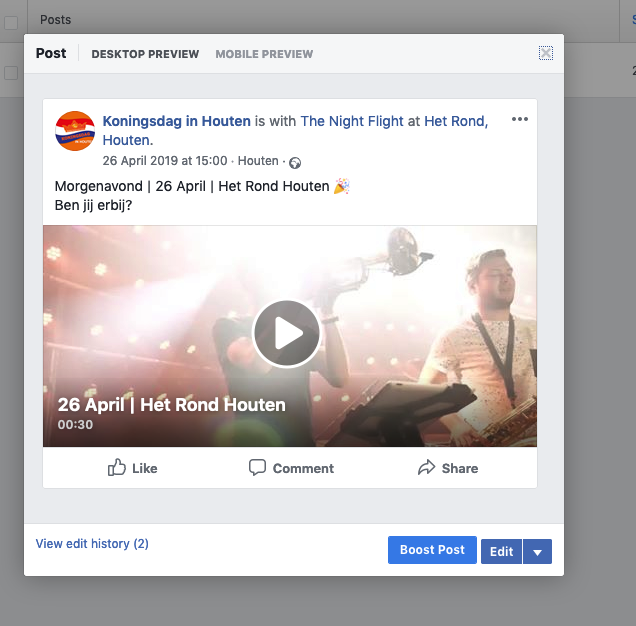Image resolution: width=636 pixels, height=626 pixels.
Task: Open the three-dot post options menu
Action: pyautogui.click(x=519, y=120)
